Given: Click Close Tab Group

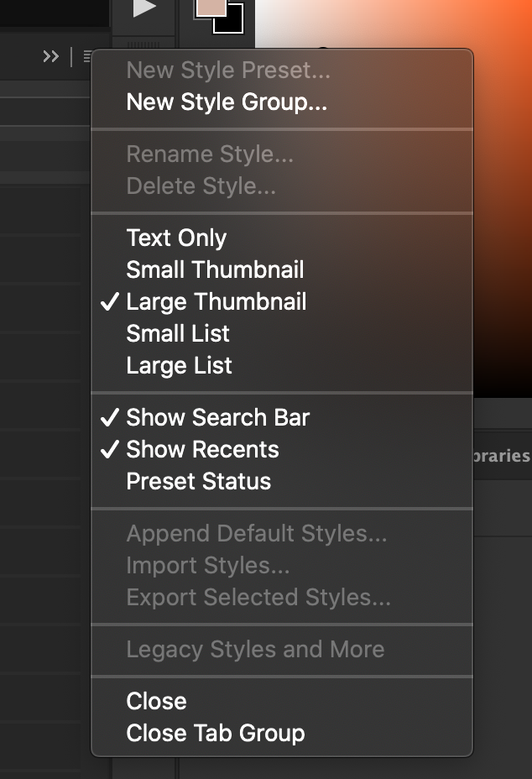Looking at the screenshot, I should (216, 733).
